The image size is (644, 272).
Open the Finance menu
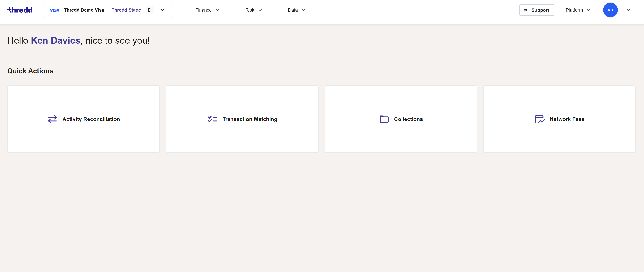pos(207,10)
